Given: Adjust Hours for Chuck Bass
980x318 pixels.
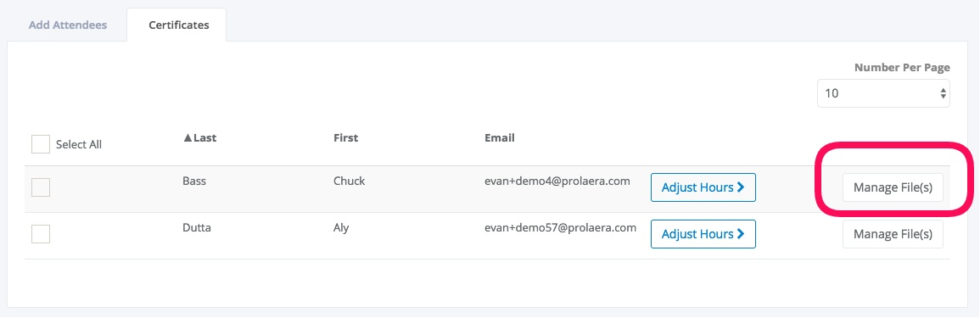Looking at the screenshot, I should coord(703,187).
